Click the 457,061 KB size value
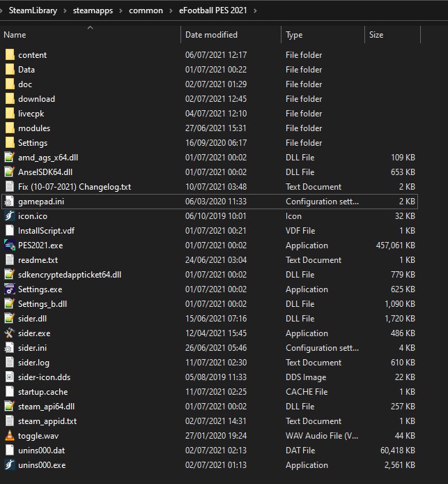This screenshot has width=448, height=484. tap(396, 245)
